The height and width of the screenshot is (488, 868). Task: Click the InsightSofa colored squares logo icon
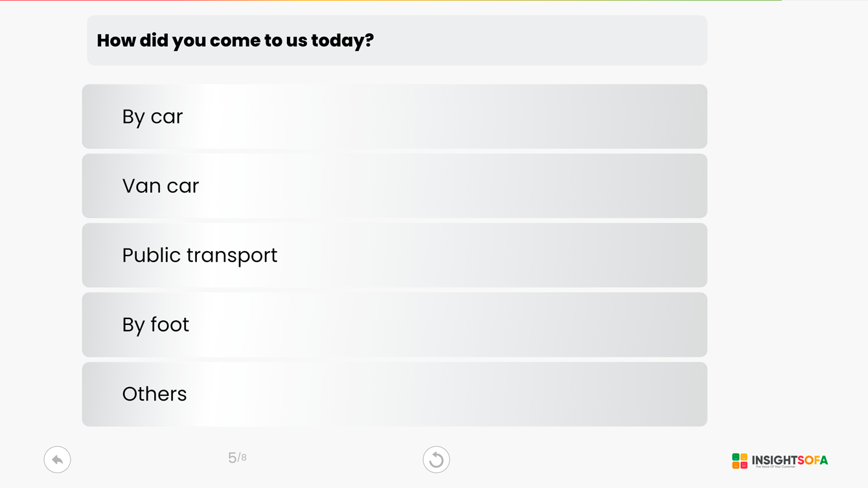pos(740,460)
